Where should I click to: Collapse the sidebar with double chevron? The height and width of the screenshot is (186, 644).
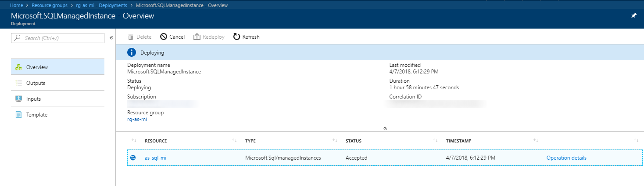111,38
